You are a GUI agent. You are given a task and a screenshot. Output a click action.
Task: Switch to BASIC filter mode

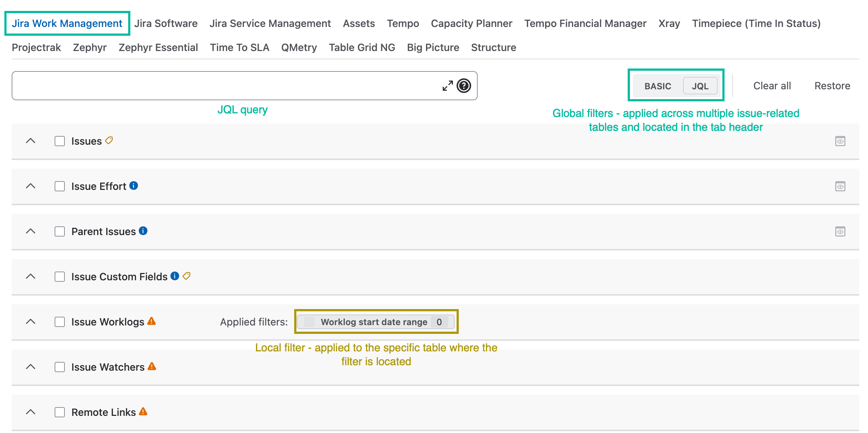click(658, 86)
